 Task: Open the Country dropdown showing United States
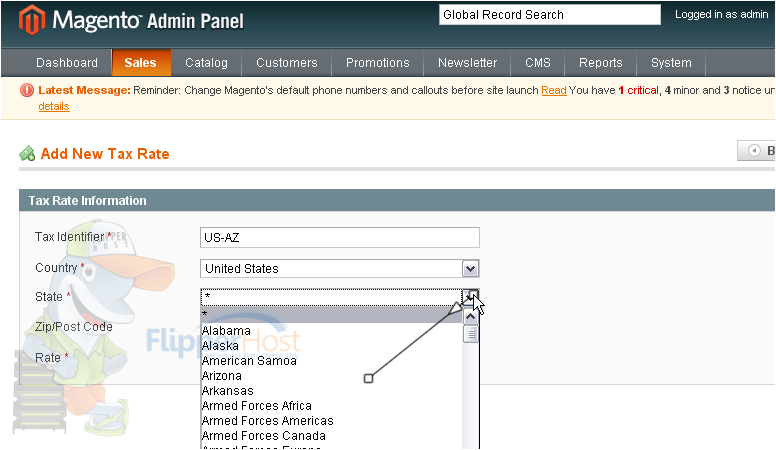point(340,269)
